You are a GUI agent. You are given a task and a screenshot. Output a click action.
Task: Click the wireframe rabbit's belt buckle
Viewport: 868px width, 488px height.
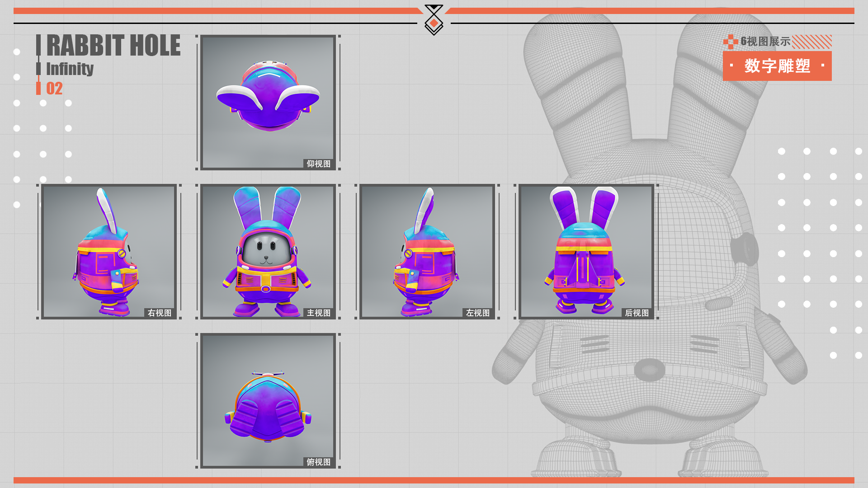650,370
